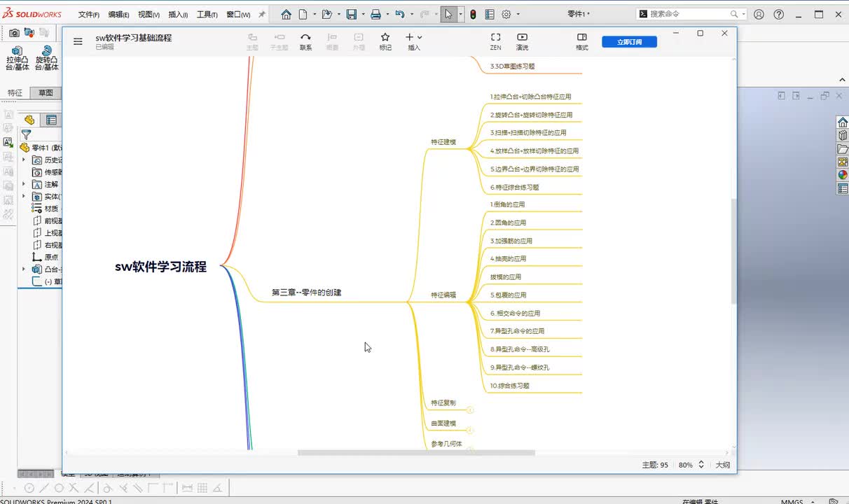The image size is (849, 504).
Task: Open dropdown arrow next to undo icon
Action: [x=410, y=14]
